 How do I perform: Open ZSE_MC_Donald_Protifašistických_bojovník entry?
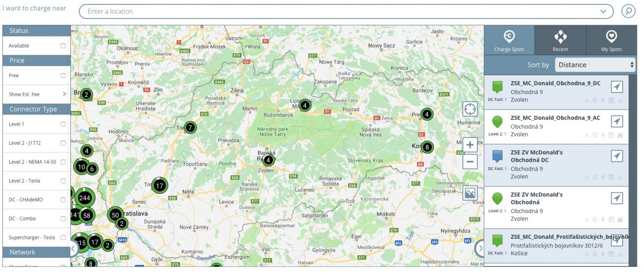[x=556, y=246]
